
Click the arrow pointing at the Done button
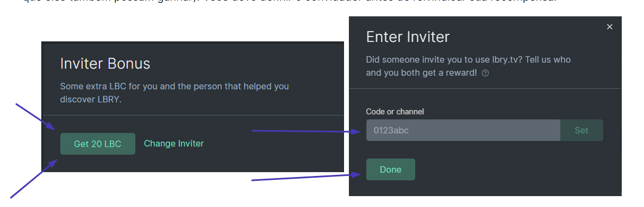point(307,177)
